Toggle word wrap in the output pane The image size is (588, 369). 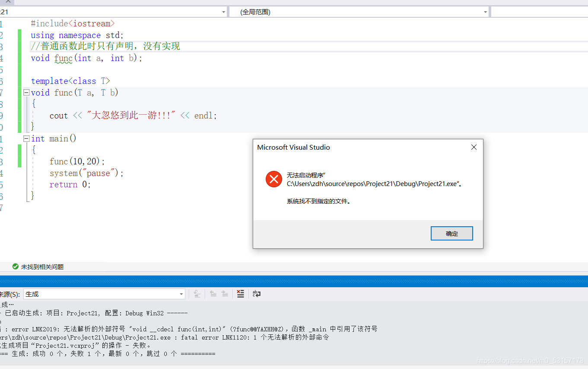point(257,294)
